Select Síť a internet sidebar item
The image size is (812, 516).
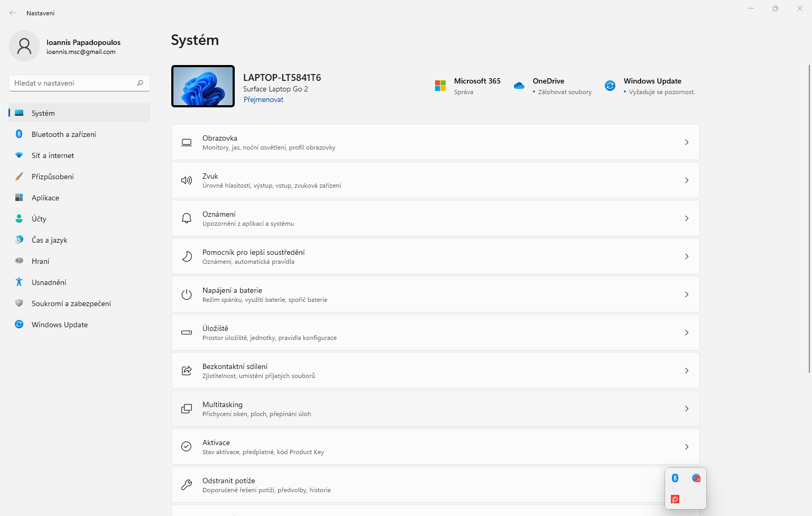(x=53, y=155)
